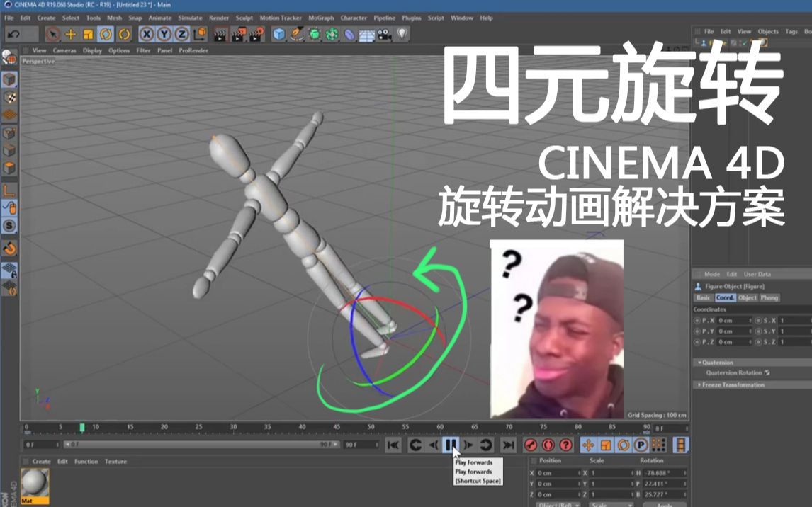
Task: Click the Undo arrow icon
Action: (12, 33)
